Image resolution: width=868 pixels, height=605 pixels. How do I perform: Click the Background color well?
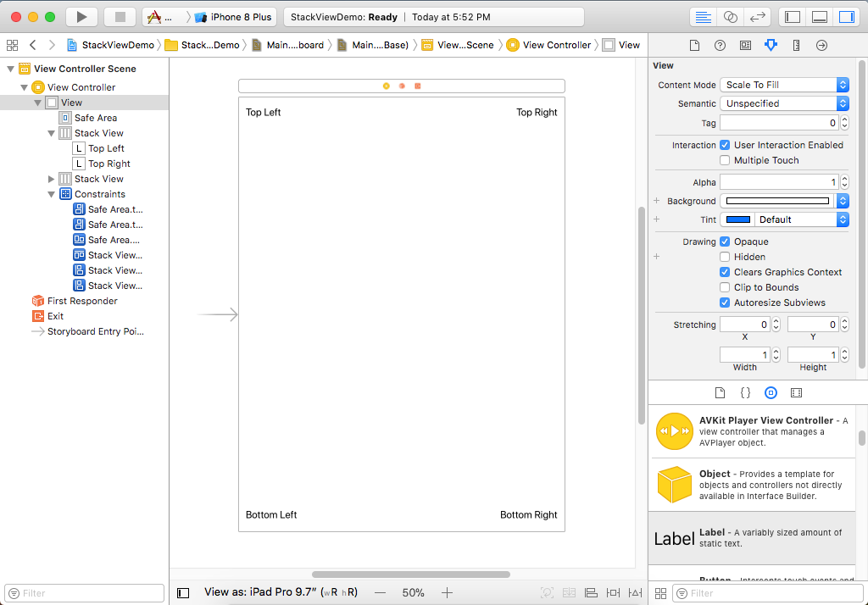tap(777, 201)
